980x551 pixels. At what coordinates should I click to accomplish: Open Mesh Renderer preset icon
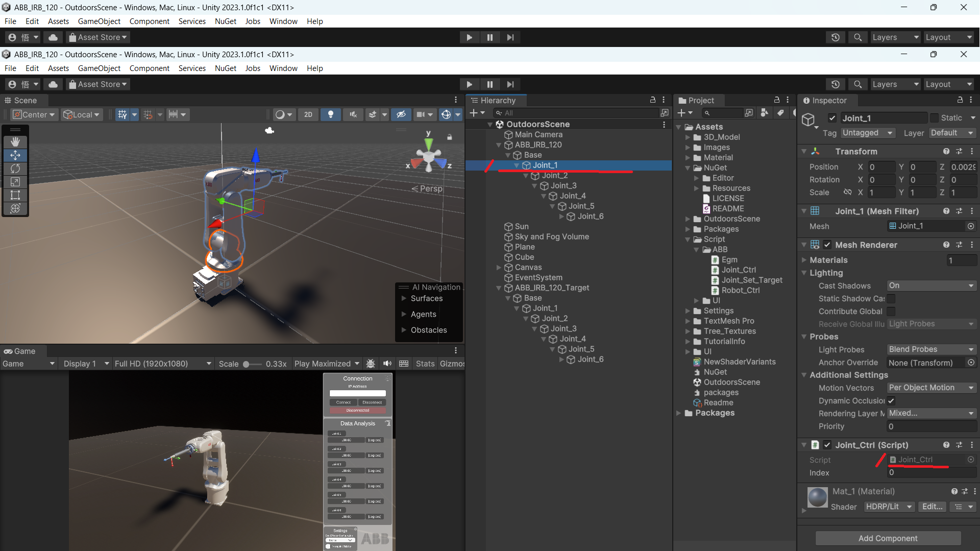pyautogui.click(x=959, y=245)
